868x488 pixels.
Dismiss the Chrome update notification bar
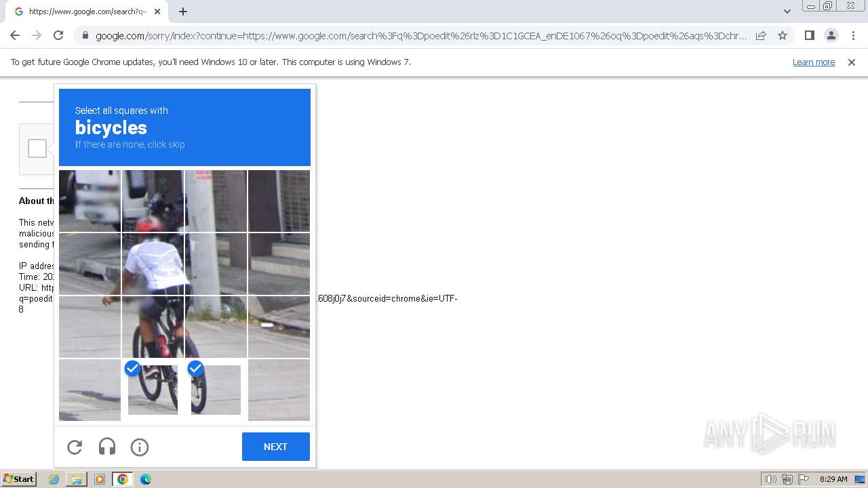coord(852,62)
